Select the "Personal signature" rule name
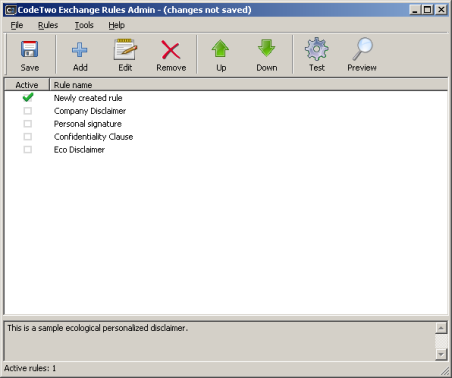Image resolution: width=452 pixels, height=378 pixels. (x=88, y=124)
